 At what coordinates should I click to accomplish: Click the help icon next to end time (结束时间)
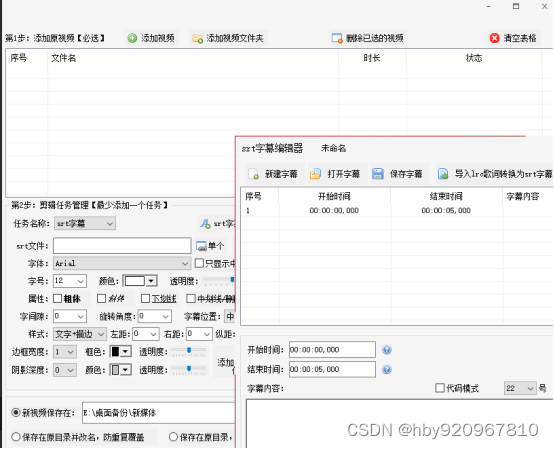coord(387,370)
